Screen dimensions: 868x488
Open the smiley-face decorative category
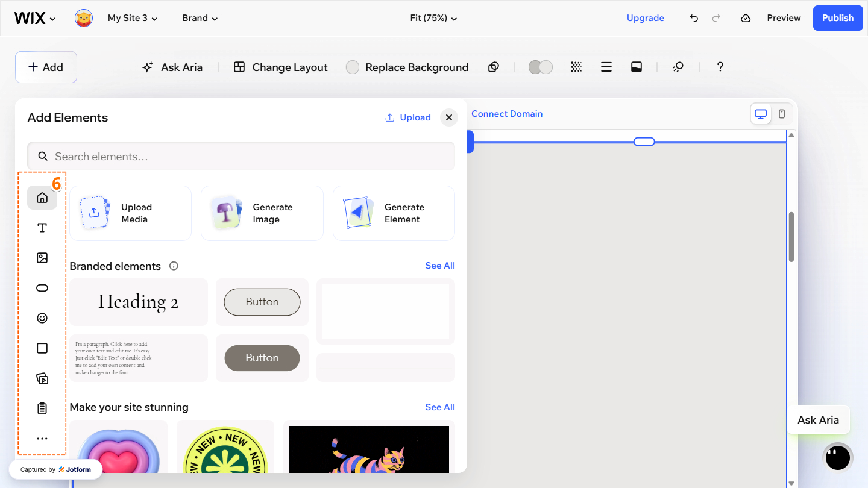click(42, 318)
